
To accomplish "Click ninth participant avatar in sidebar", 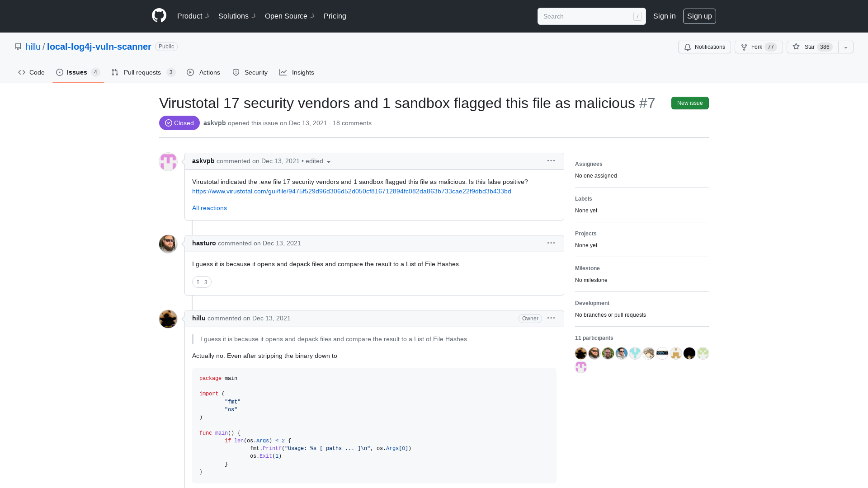I will 689,353.
